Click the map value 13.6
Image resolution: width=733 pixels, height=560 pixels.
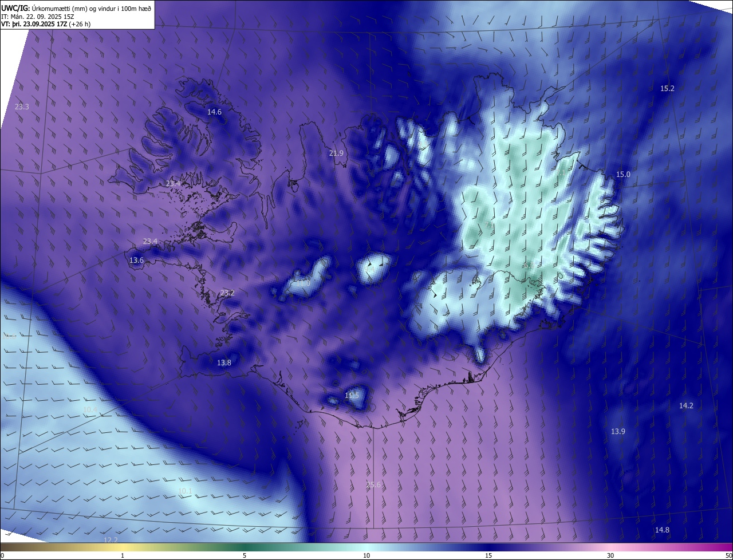(136, 260)
